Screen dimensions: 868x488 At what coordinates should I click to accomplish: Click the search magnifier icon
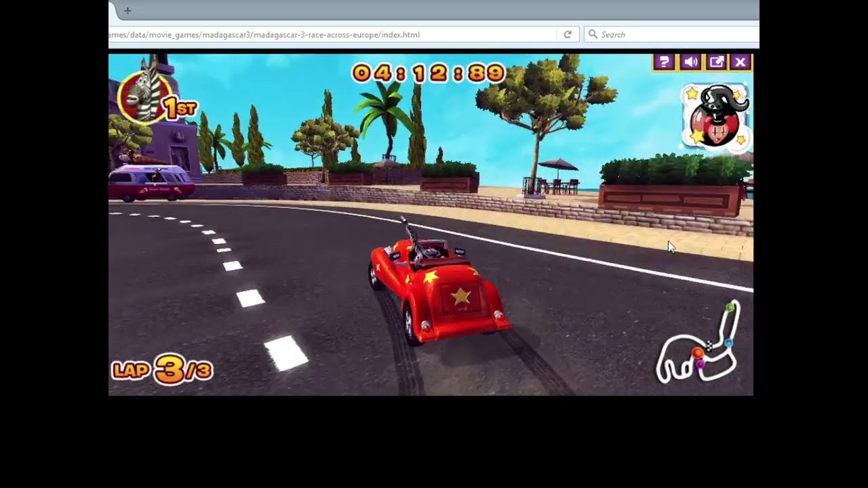point(593,35)
